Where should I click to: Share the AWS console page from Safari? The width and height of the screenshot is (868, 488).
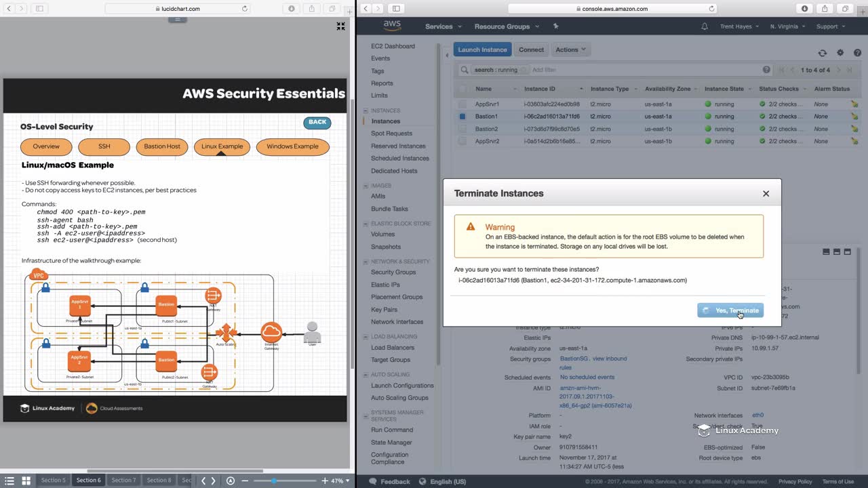(825, 9)
